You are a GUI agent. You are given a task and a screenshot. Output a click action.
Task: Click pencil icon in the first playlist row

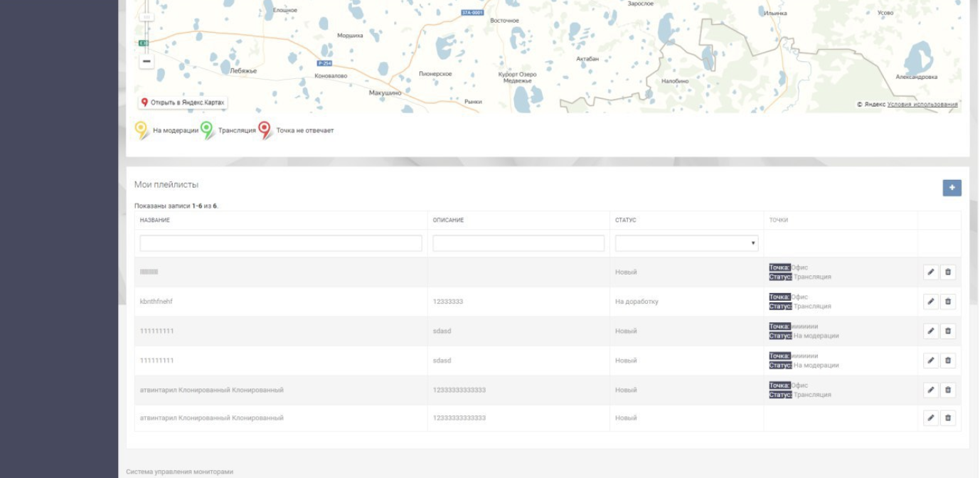[930, 272]
